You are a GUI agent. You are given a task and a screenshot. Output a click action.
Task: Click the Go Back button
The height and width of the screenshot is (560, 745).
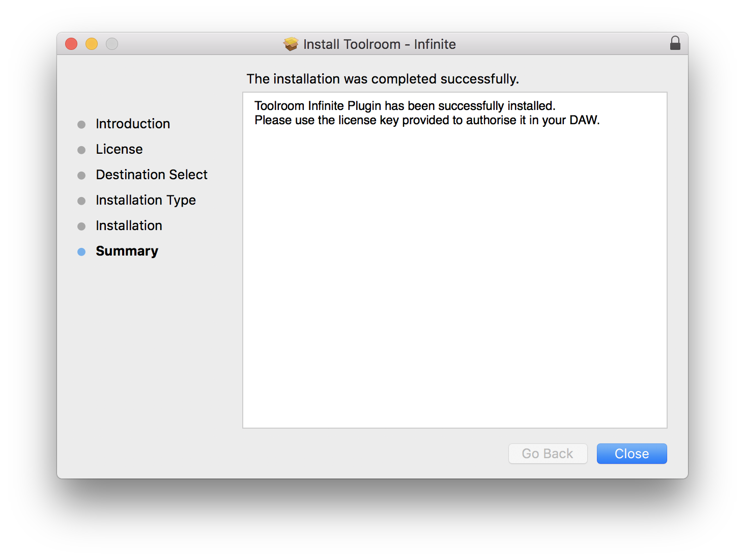(x=548, y=454)
